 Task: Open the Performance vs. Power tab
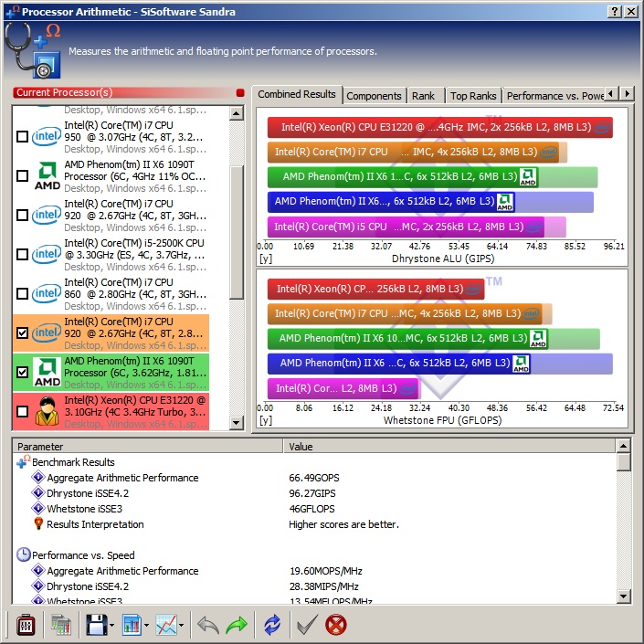point(554,96)
